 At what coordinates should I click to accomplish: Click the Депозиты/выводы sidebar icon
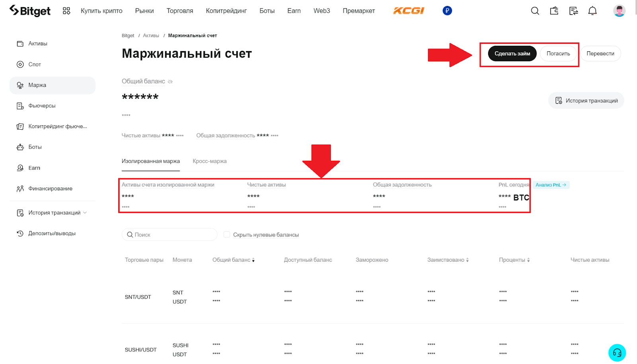(x=20, y=234)
